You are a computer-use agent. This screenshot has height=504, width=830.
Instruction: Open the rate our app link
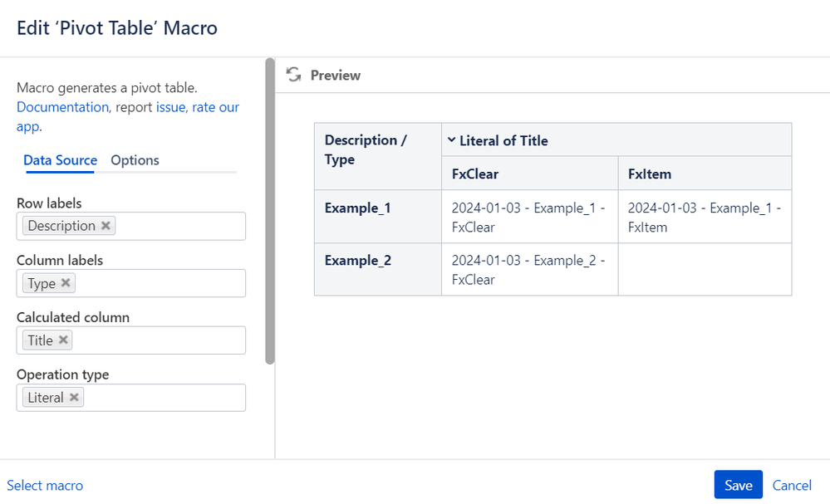point(215,107)
